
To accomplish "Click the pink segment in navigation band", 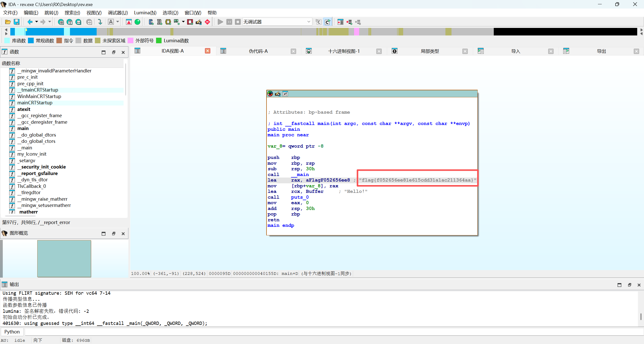I will pos(356,32).
